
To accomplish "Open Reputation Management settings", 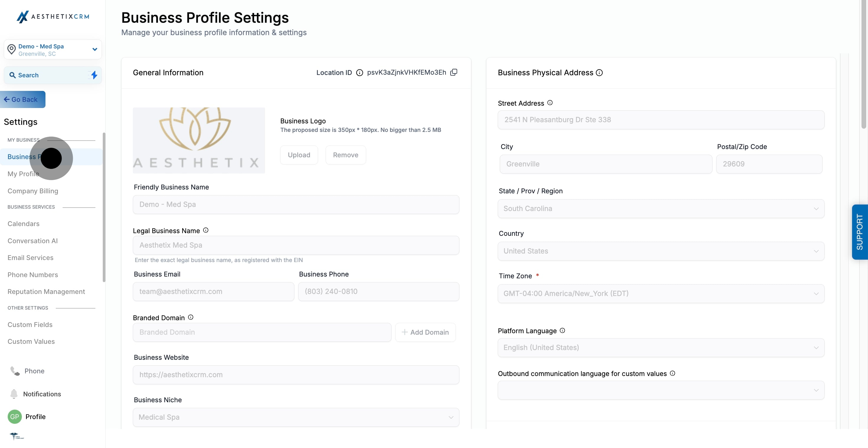I will pos(46,291).
